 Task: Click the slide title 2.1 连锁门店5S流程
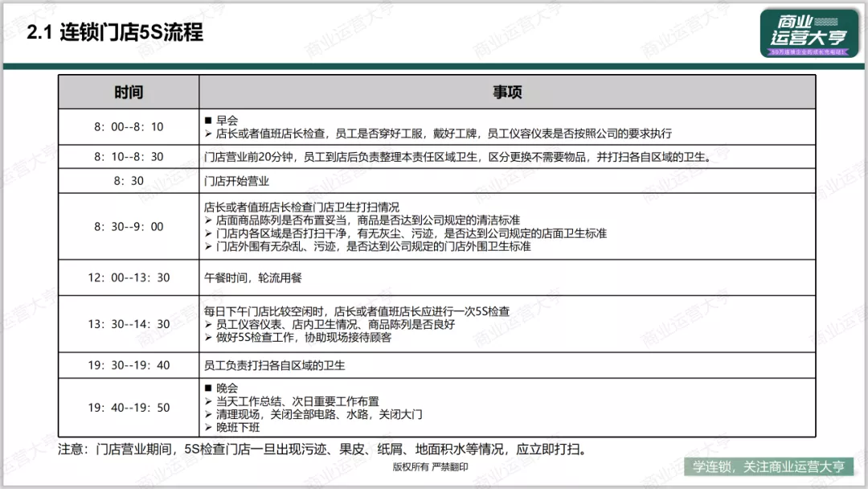pyautogui.click(x=115, y=32)
